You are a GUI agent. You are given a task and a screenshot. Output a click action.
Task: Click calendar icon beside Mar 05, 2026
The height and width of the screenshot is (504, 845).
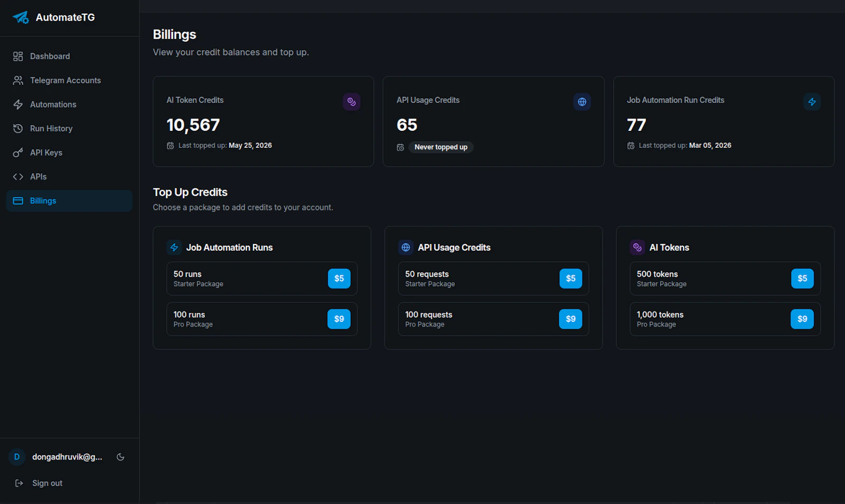pyautogui.click(x=631, y=146)
